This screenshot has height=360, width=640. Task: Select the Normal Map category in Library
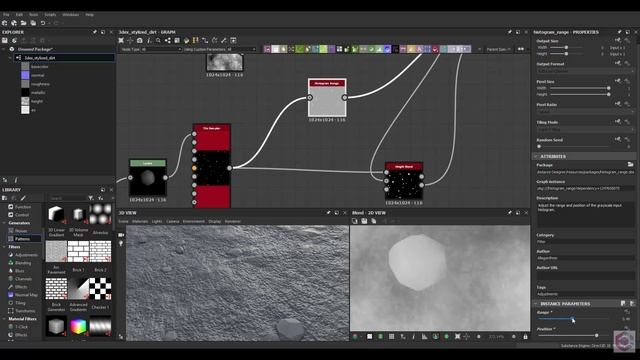coord(26,295)
